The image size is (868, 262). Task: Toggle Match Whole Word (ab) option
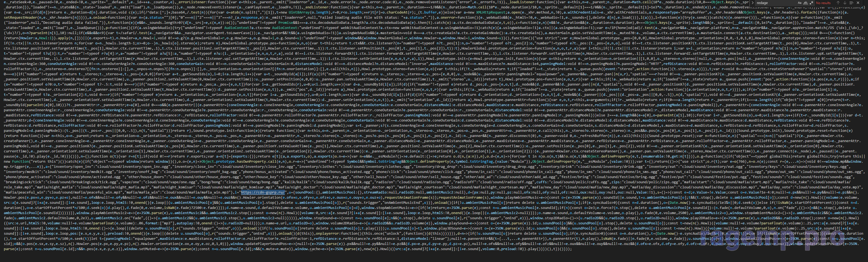tap(805, 3)
